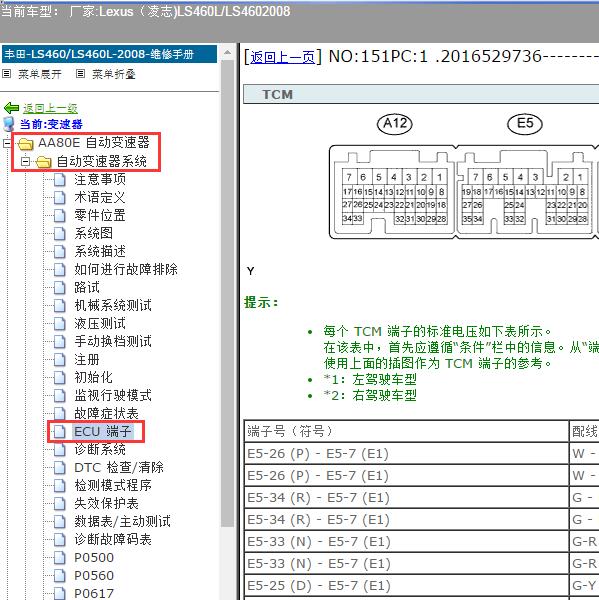Open the P0617 trouble code page
The image size is (599, 600).
[94, 593]
